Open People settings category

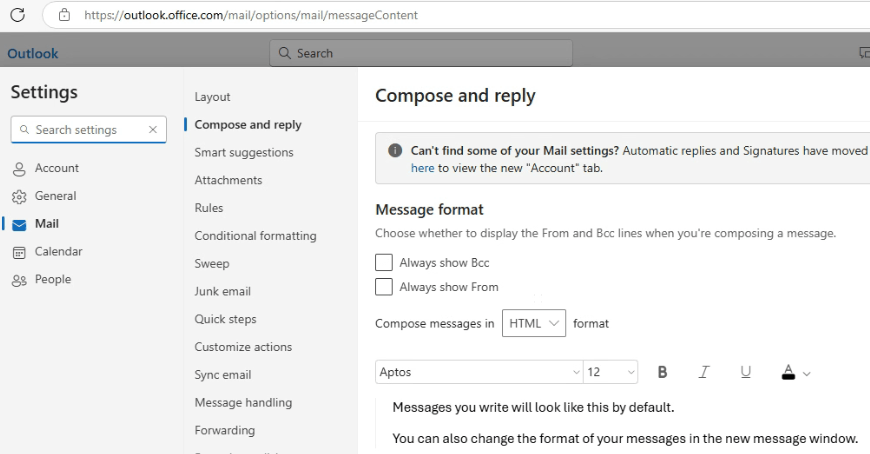[53, 279]
